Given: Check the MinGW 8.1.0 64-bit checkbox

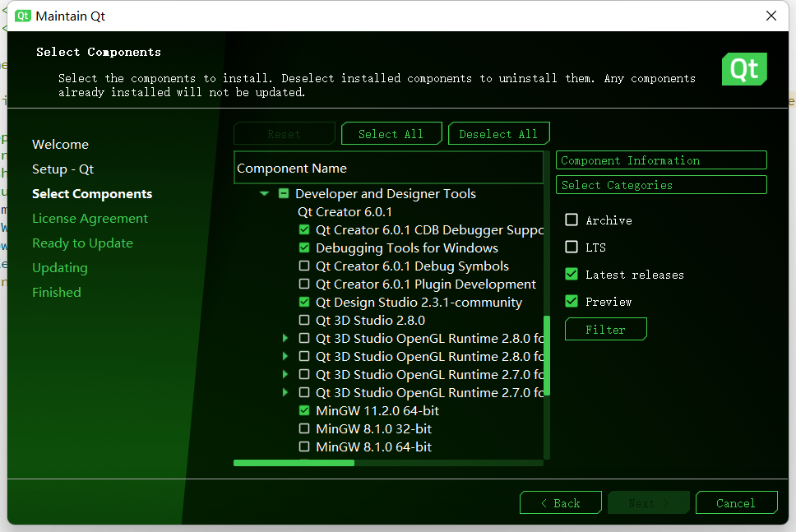Looking at the screenshot, I should pos(304,446).
